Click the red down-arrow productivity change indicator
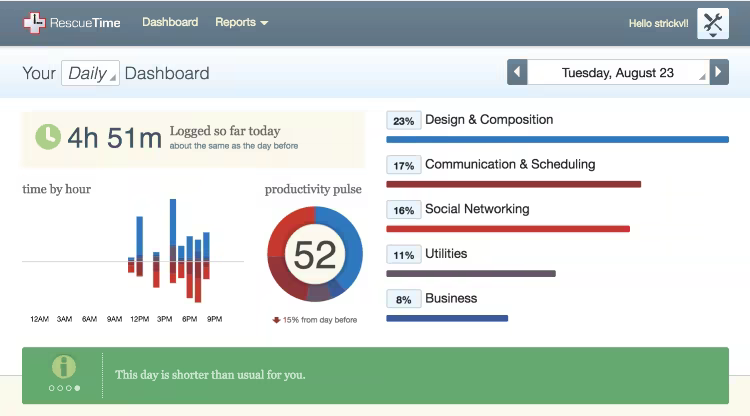 (x=276, y=320)
